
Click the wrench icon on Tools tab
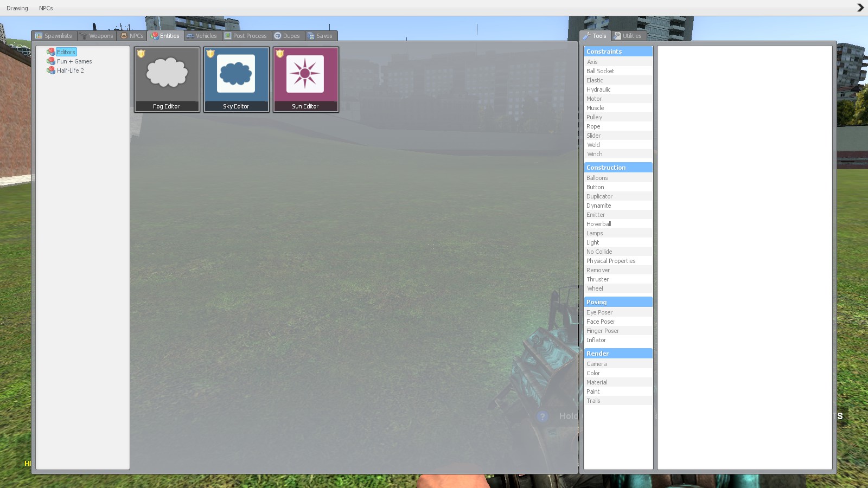pyautogui.click(x=587, y=36)
